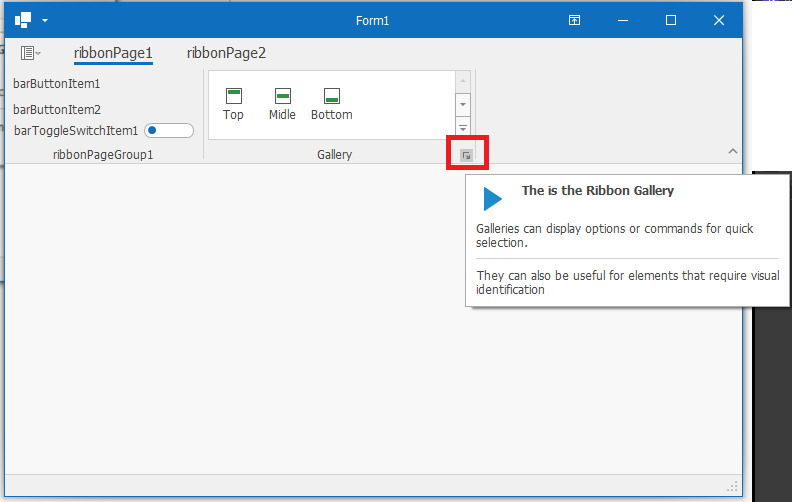Click the blue play arrow in the tooltip

[492, 198]
